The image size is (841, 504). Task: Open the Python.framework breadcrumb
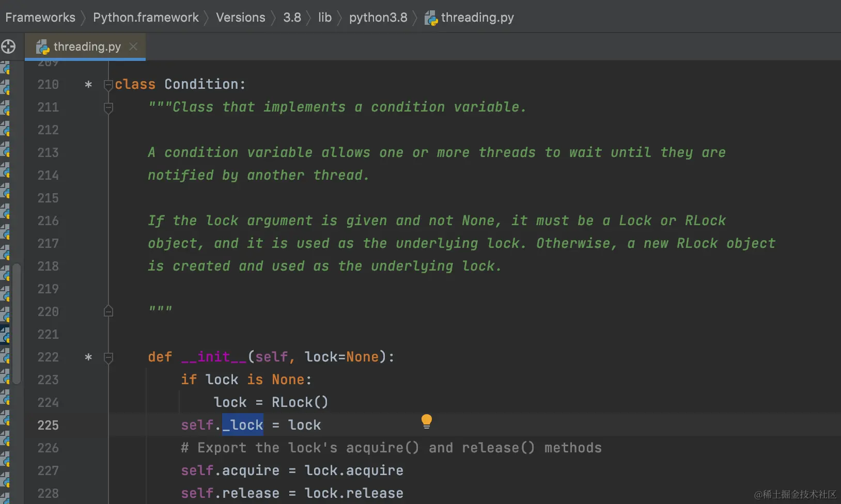point(146,18)
